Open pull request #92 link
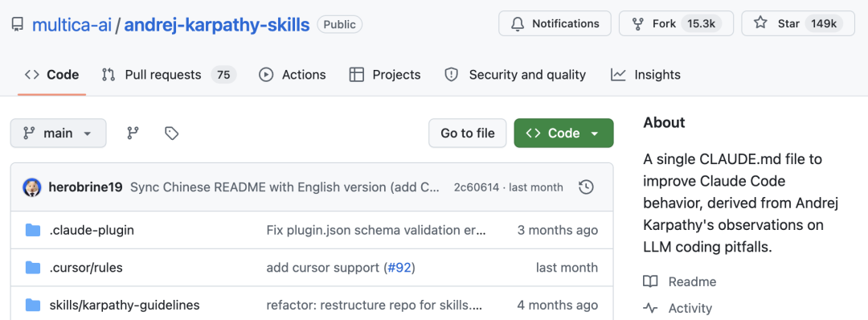 pos(399,268)
